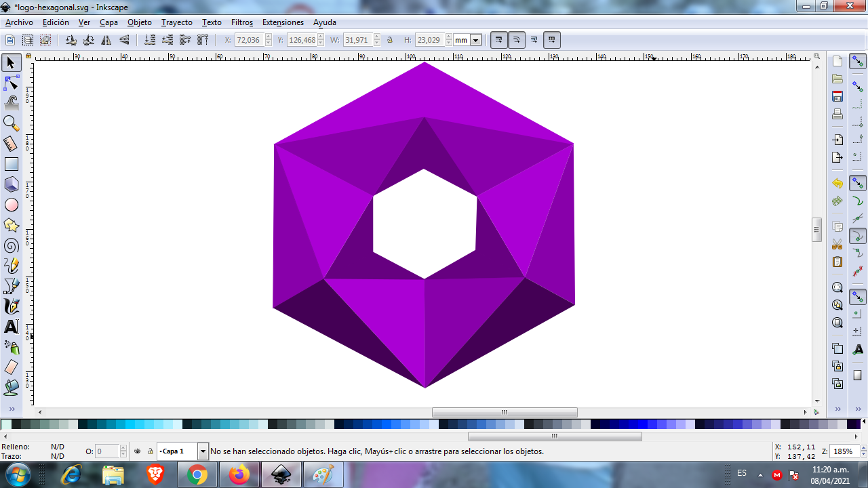This screenshot has height=488, width=868.
Task: Select the Rectangle tool
Action: [x=11, y=164]
